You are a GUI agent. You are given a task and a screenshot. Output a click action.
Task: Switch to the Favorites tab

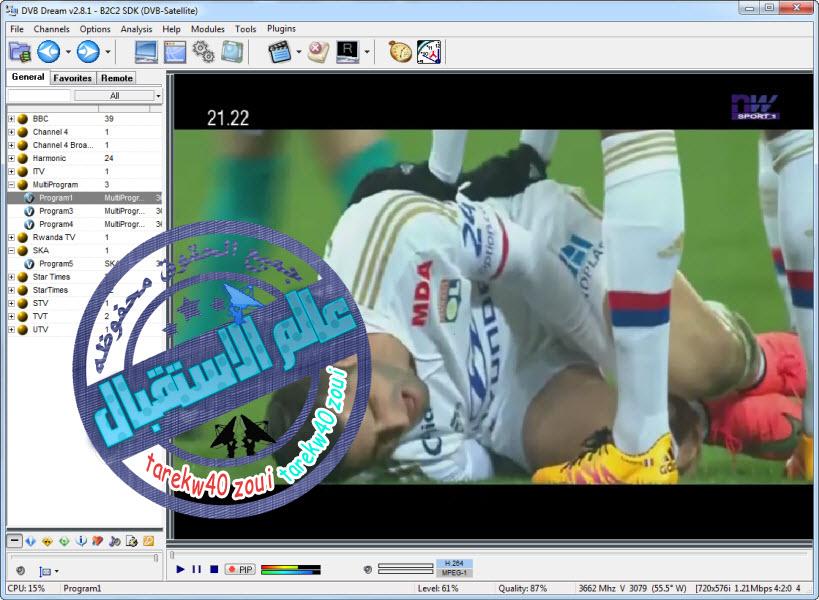73,78
